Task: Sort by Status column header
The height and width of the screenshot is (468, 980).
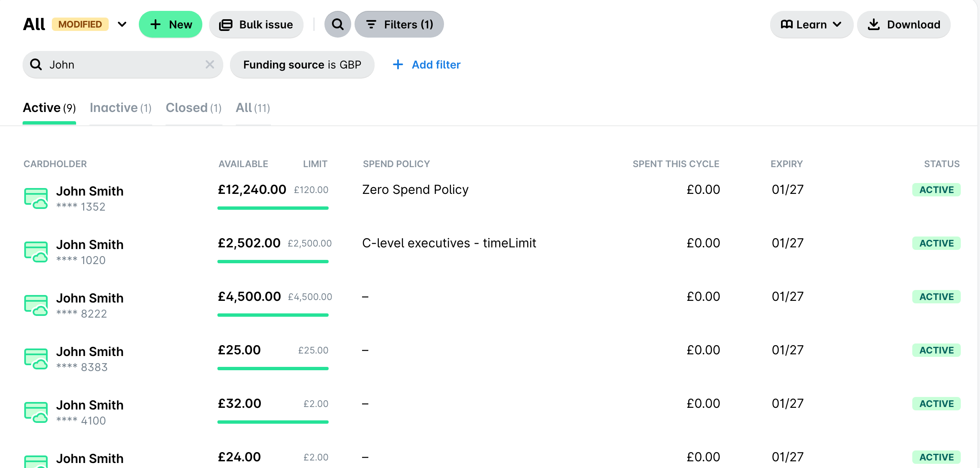Action: (942, 164)
